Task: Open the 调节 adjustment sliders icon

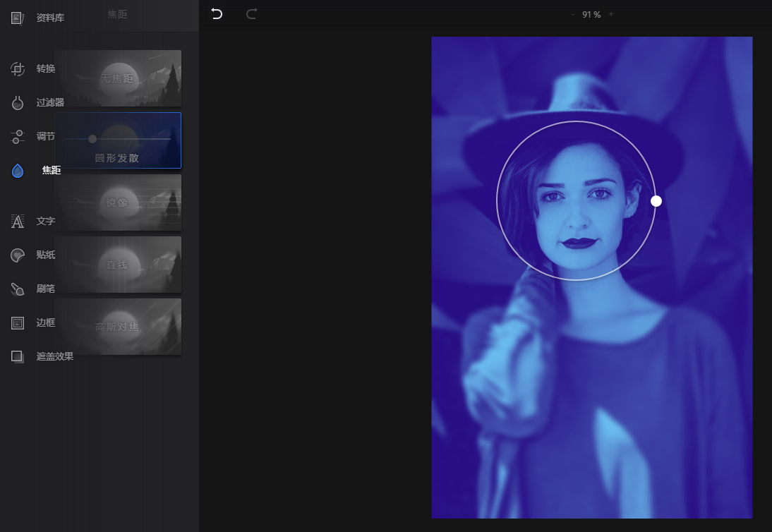Action: pos(17,136)
